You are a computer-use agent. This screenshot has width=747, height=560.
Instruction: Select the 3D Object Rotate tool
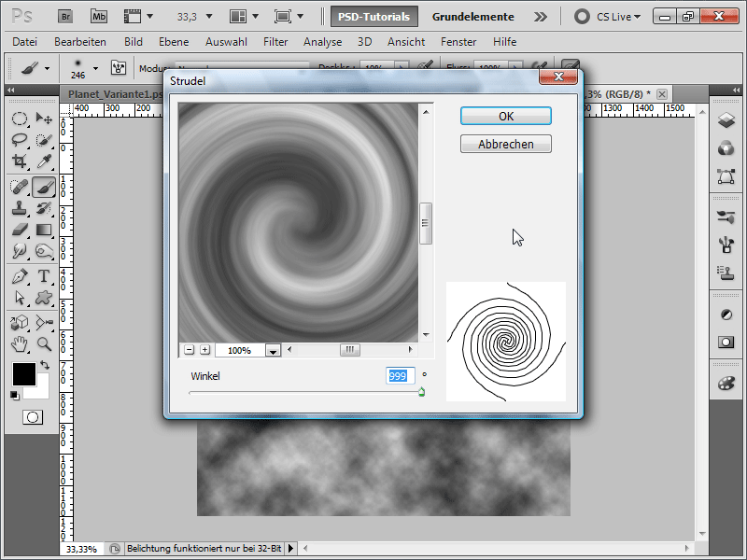coord(19,323)
